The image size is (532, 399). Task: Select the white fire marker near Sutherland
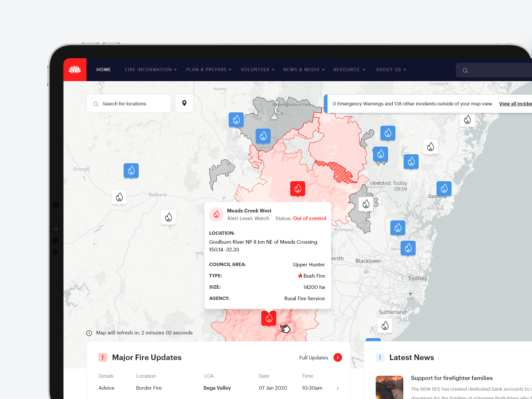click(x=385, y=326)
